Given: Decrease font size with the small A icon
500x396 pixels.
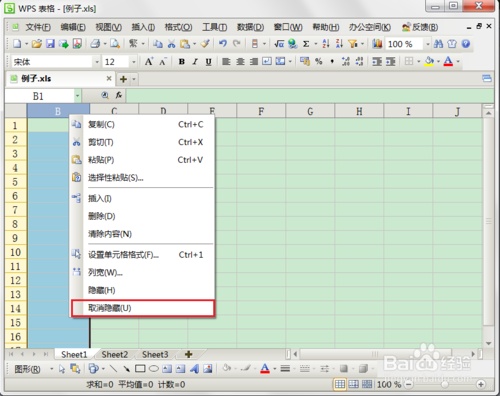Looking at the screenshot, I should coord(162,61).
